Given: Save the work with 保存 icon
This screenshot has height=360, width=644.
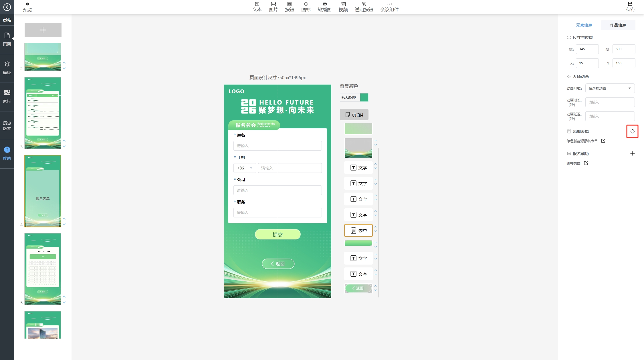Looking at the screenshot, I should [630, 7].
